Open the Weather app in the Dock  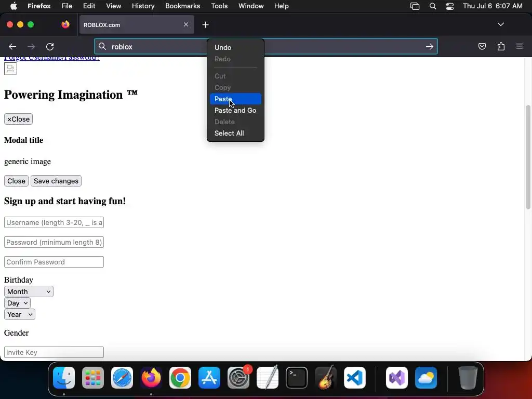click(426, 378)
